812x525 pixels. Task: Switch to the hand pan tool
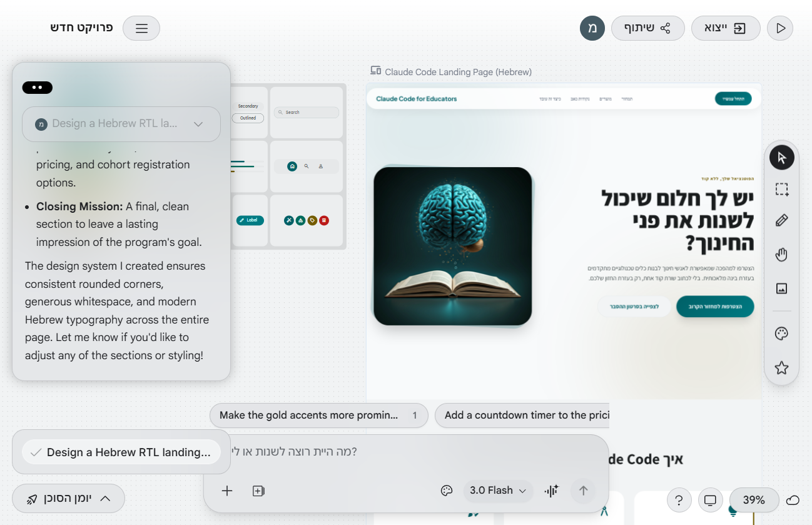[x=781, y=255]
